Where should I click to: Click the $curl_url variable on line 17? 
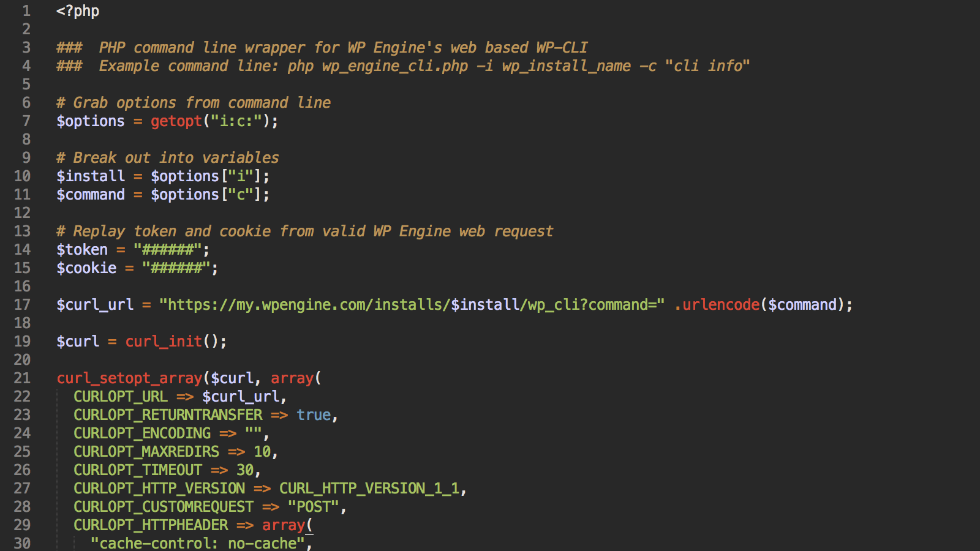coord(95,305)
